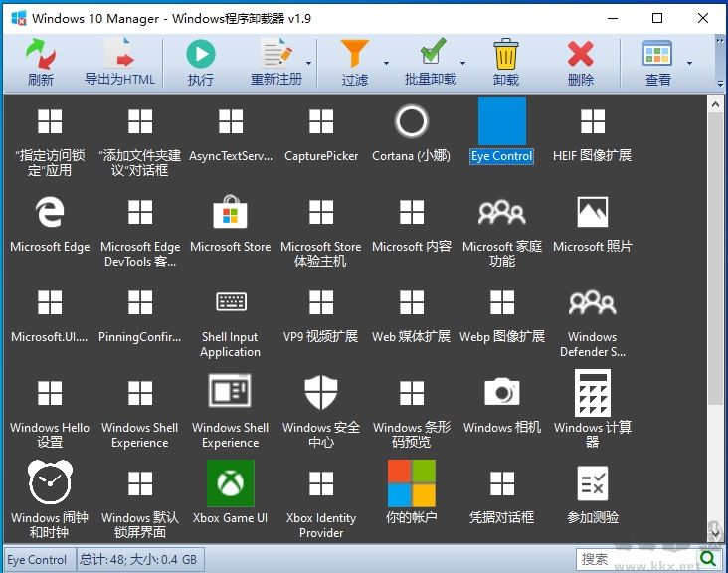Click the 查看 view icon
Image resolution: width=728 pixels, height=573 pixels.
(x=657, y=54)
